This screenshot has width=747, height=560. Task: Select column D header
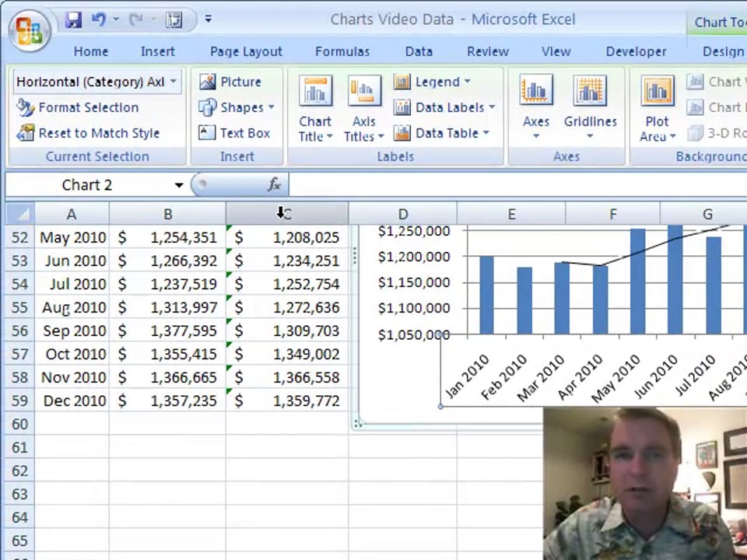click(403, 214)
